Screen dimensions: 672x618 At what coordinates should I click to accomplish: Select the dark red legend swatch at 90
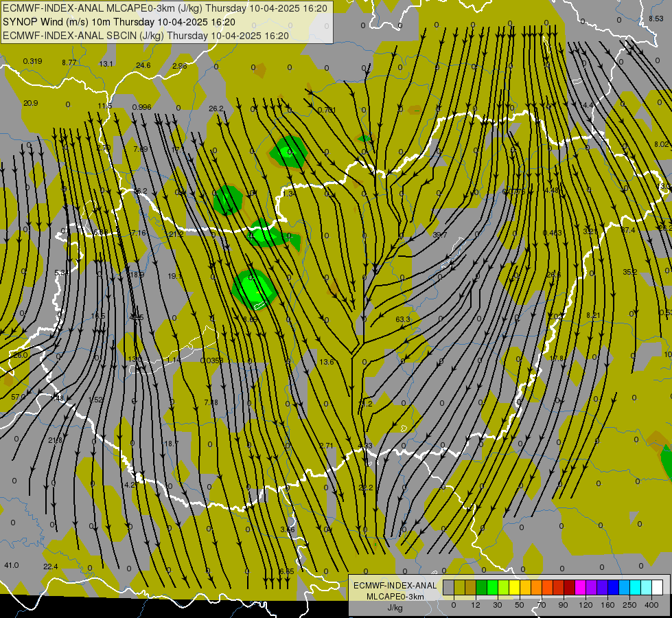tap(570, 587)
